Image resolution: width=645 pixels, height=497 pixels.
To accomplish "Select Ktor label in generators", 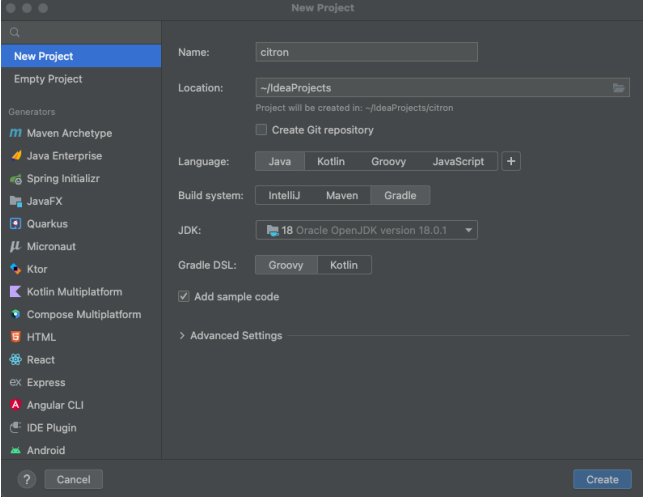I will point(37,269).
